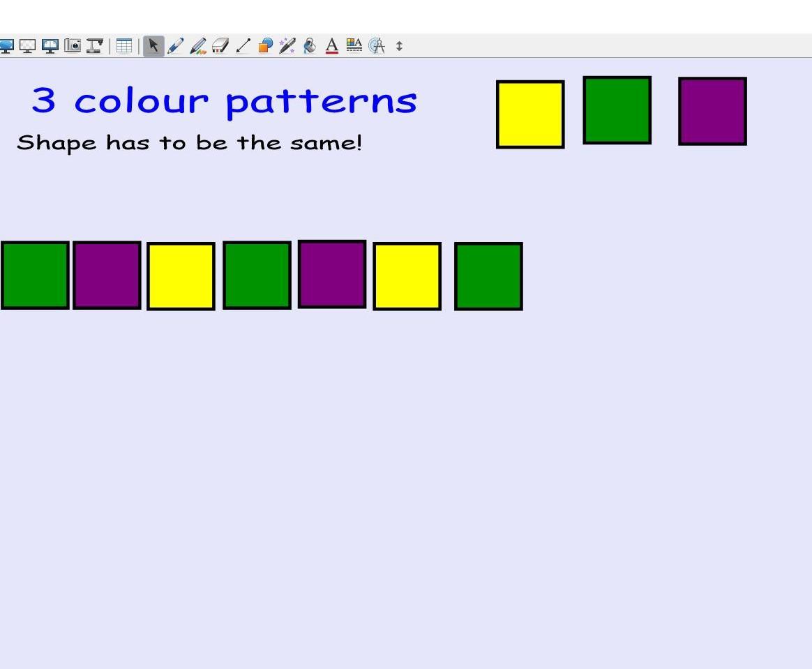Select the arrow Select tool
Image resolution: width=812 pixels, height=669 pixels.
(153, 46)
